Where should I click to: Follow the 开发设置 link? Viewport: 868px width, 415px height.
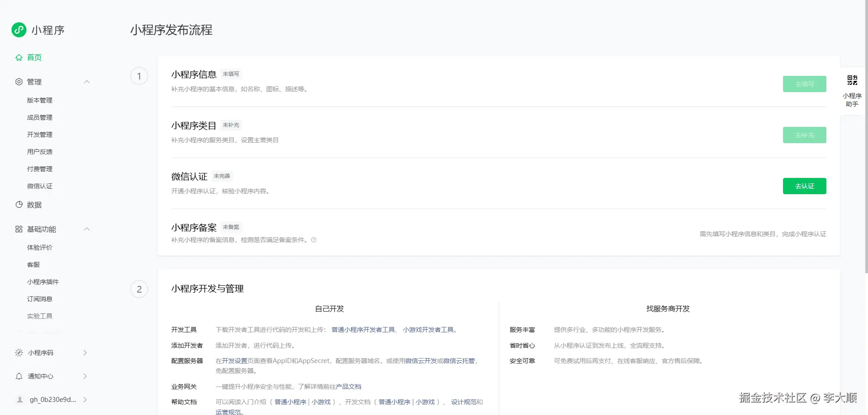(235, 361)
